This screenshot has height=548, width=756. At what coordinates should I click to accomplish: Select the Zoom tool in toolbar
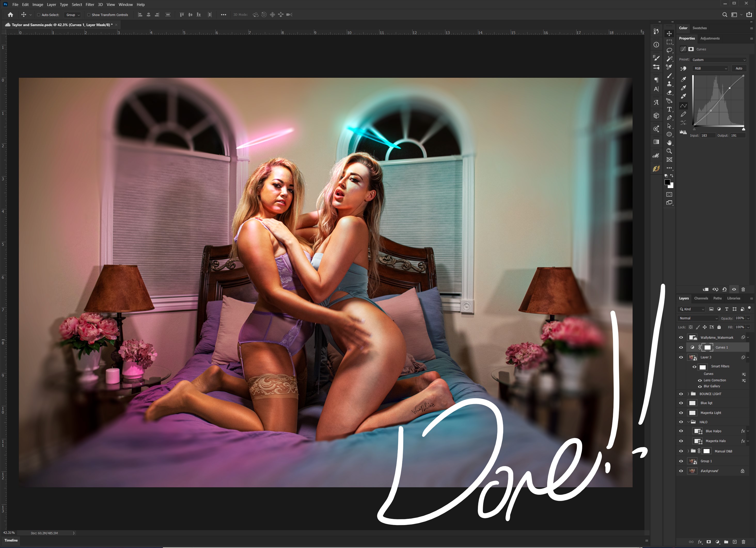(x=669, y=151)
